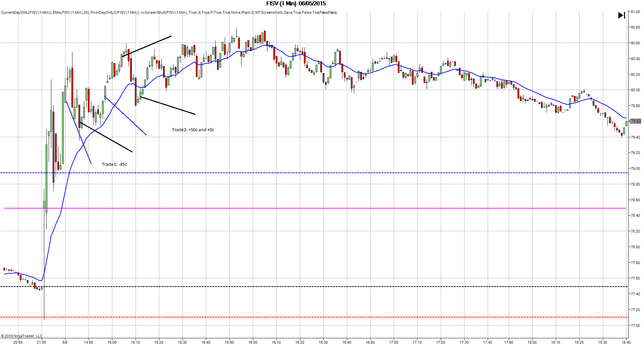Screen dimensions: 644x347
Task: Click the 80.20 price axis label
Action: [x=635, y=75]
